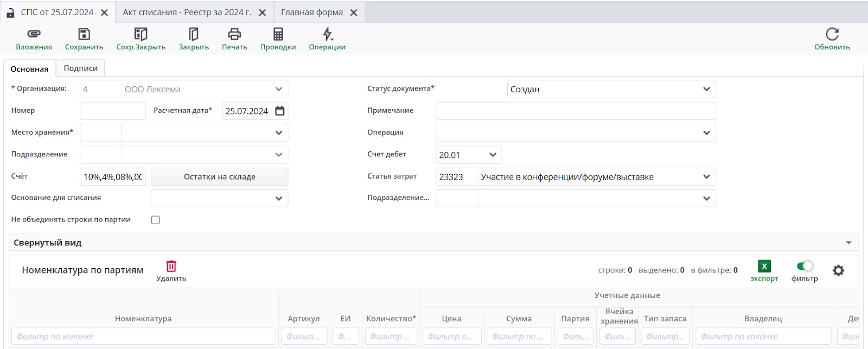
Task: Open the Вложения attachments paperclip icon
Action: coord(34,34)
